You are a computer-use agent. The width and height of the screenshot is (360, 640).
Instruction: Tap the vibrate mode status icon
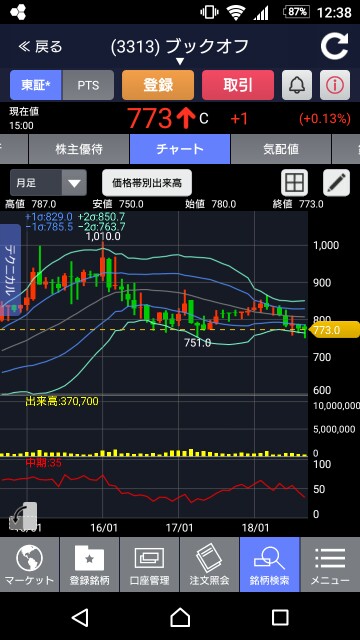209,12
